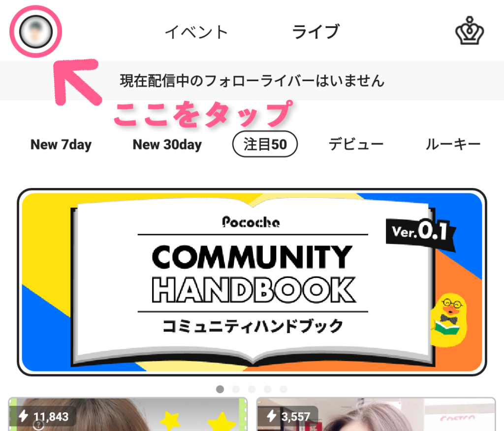Select the 注目50 filter pill

pyautogui.click(x=265, y=144)
